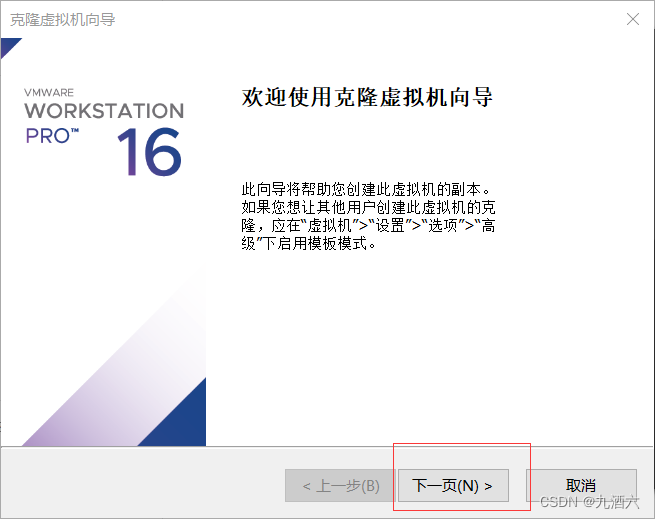Click the 克隆虚拟机向导 window title
This screenshot has height=519, width=655.
click(x=63, y=20)
